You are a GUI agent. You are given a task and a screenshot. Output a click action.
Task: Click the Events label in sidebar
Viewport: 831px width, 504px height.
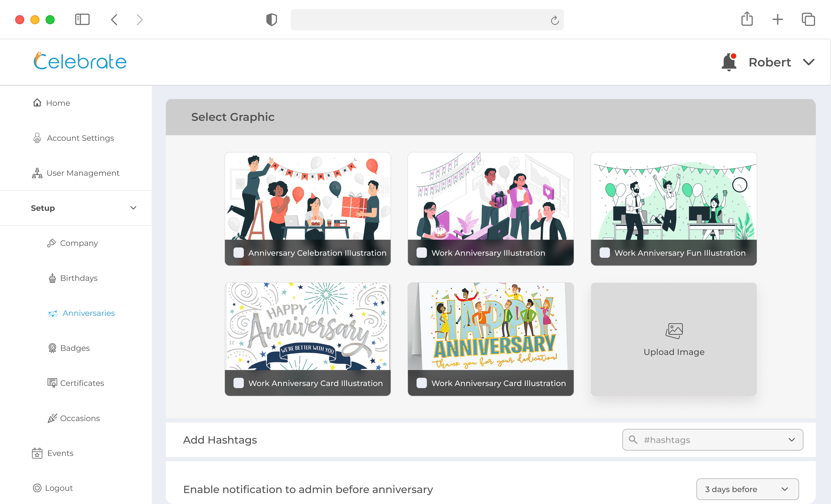pos(60,453)
